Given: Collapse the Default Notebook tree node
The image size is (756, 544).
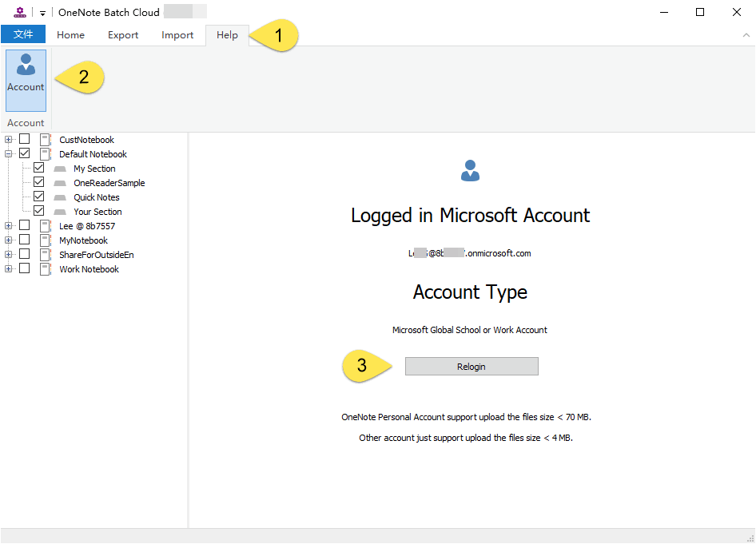Looking at the screenshot, I should [x=7, y=153].
